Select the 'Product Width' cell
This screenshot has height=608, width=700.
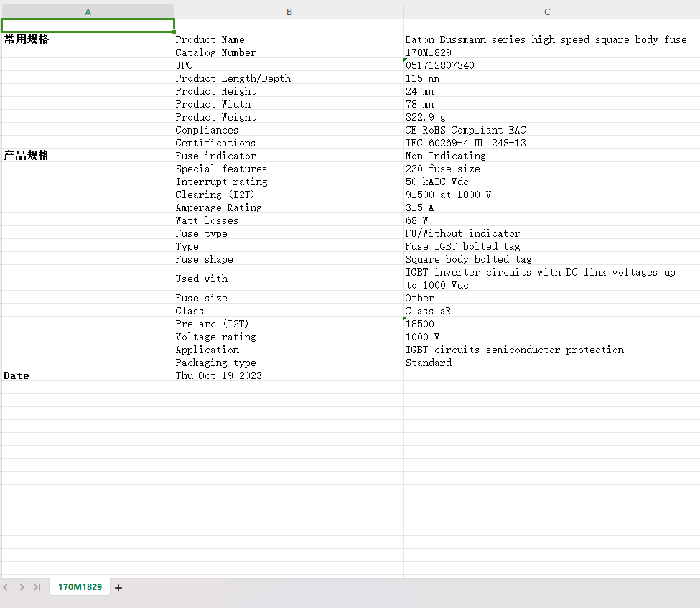click(x=289, y=104)
